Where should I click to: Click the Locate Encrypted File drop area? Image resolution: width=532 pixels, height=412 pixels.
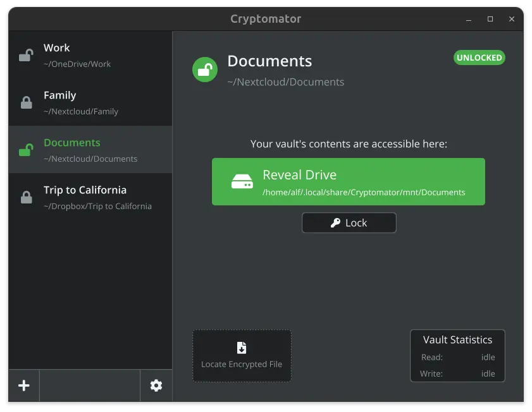242,356
